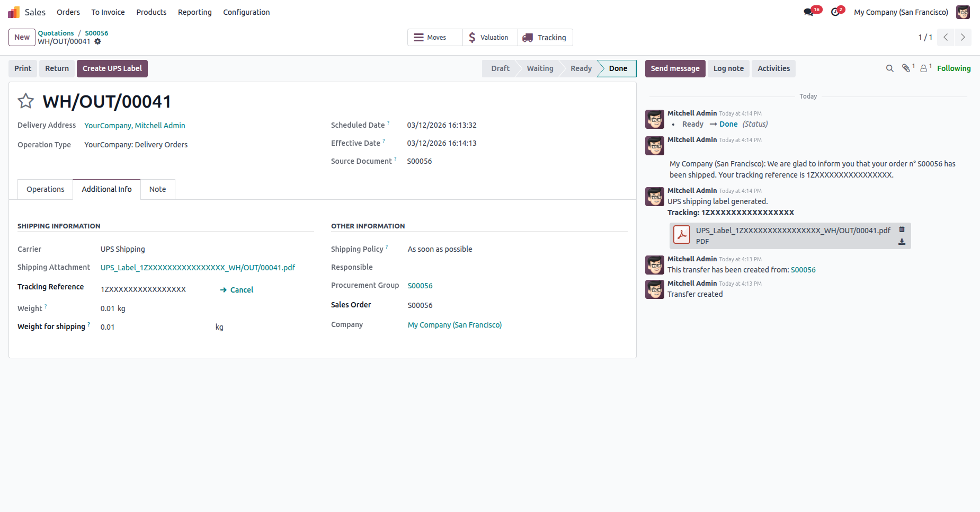
Task: Delete the UPS label PDF attachment
Action: pos(902,229)
